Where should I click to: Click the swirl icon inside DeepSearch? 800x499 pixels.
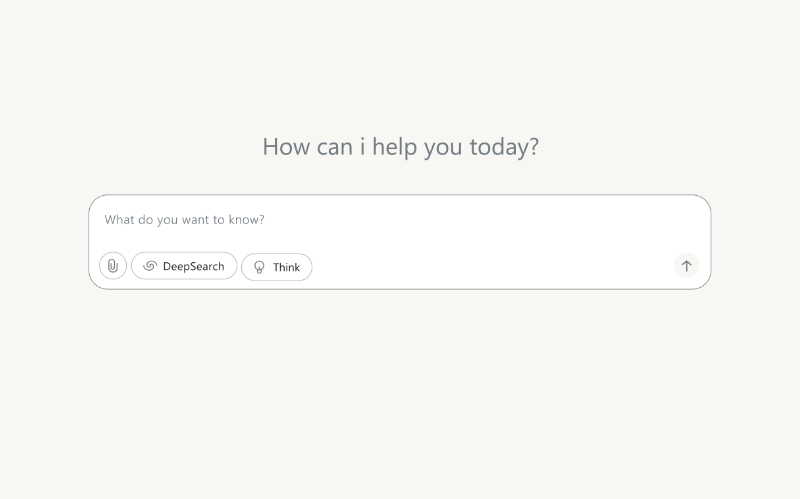point(150,266)
